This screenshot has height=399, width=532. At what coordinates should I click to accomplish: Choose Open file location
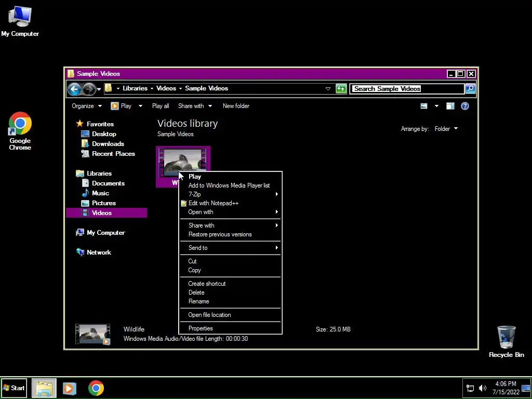pyautogui.click(x=230, y=315)
